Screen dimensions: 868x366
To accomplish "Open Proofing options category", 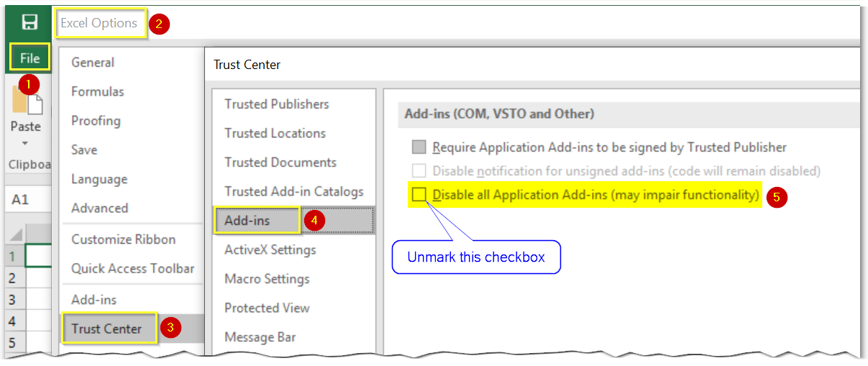I will click(96, 121).
